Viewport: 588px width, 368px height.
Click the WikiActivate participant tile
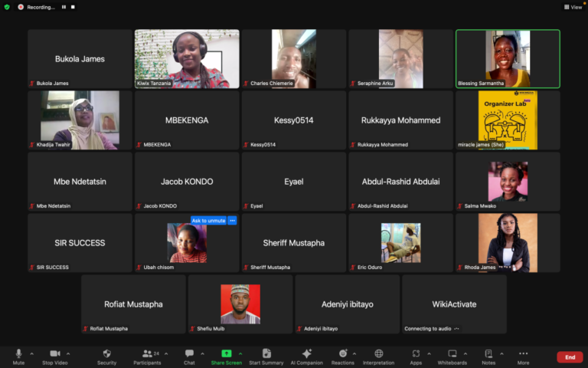pyautogui.click(x=454, y=304)
